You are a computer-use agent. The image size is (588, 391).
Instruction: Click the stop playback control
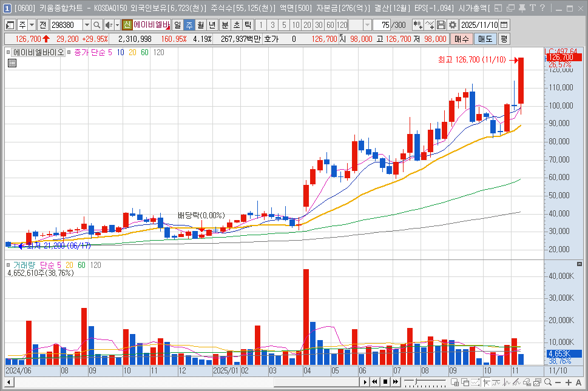coord(385,382)
